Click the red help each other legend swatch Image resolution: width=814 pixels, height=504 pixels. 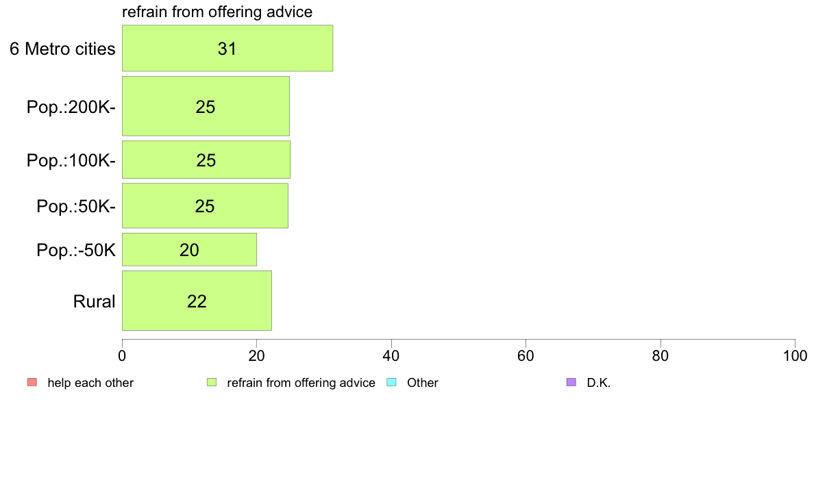32,383
